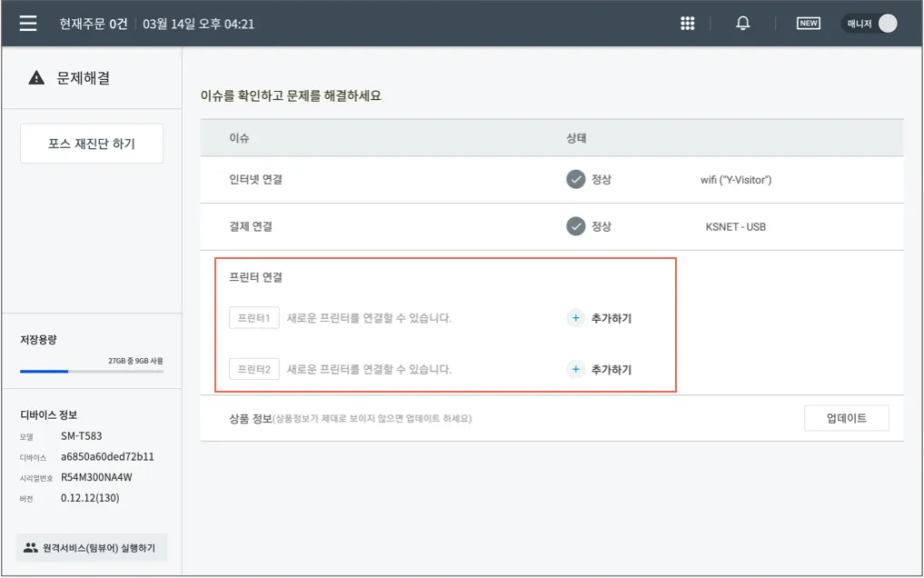This screenshot has height=578, width=924.
Task: Open the apps grid icon
Action: (x=687, y=24)
